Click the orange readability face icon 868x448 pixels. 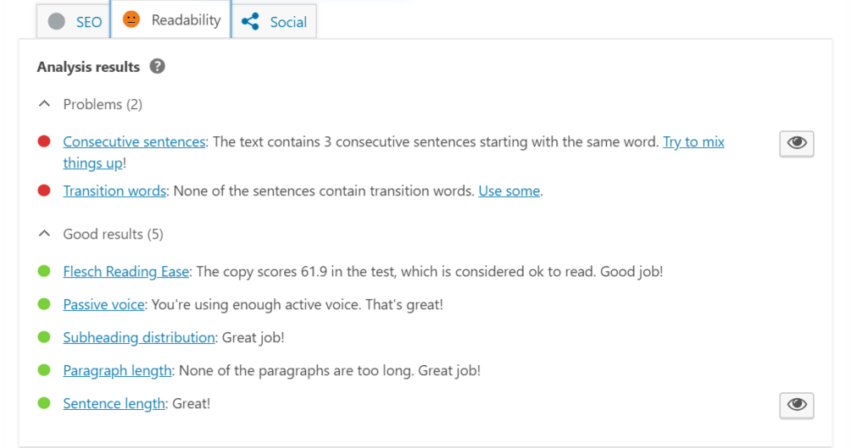point(131,19)
